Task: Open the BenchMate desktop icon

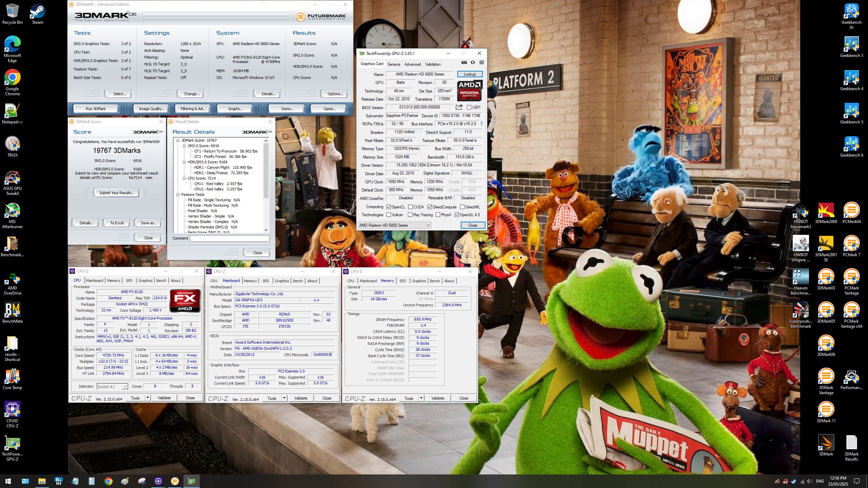Action: coord(12,313)
